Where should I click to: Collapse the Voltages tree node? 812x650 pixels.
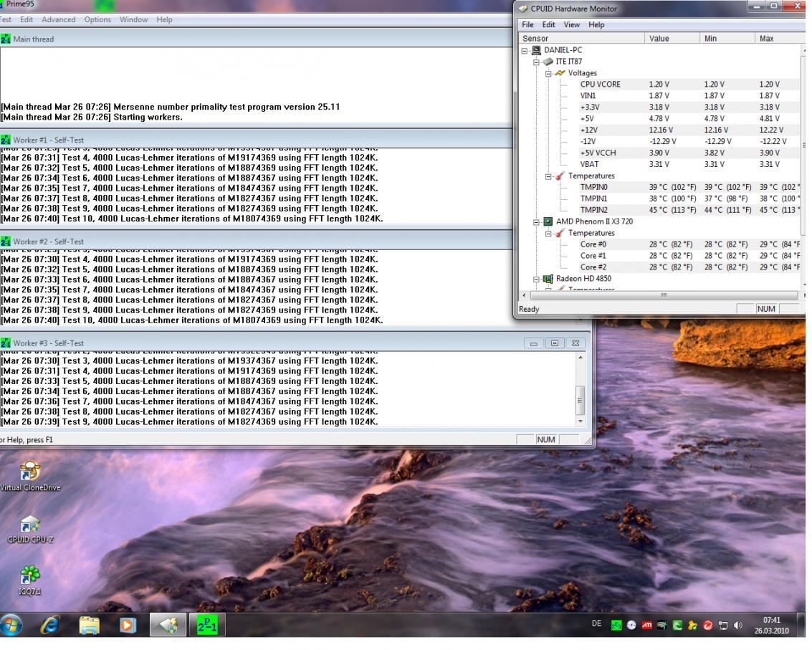(548, 74)
